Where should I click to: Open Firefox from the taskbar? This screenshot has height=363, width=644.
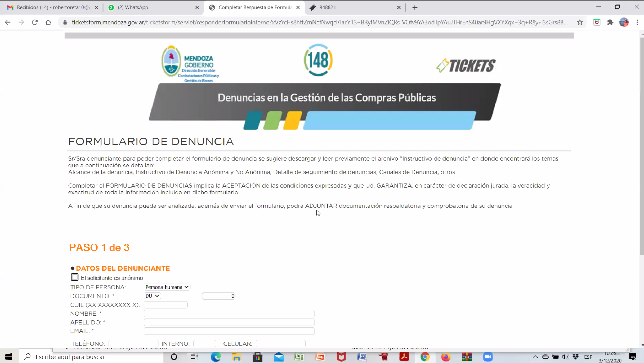point(446,357)
